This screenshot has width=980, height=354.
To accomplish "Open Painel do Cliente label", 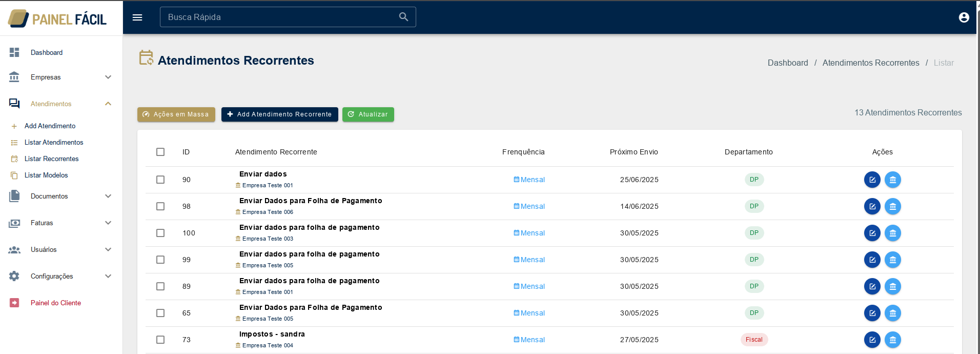I will [56, 303].
